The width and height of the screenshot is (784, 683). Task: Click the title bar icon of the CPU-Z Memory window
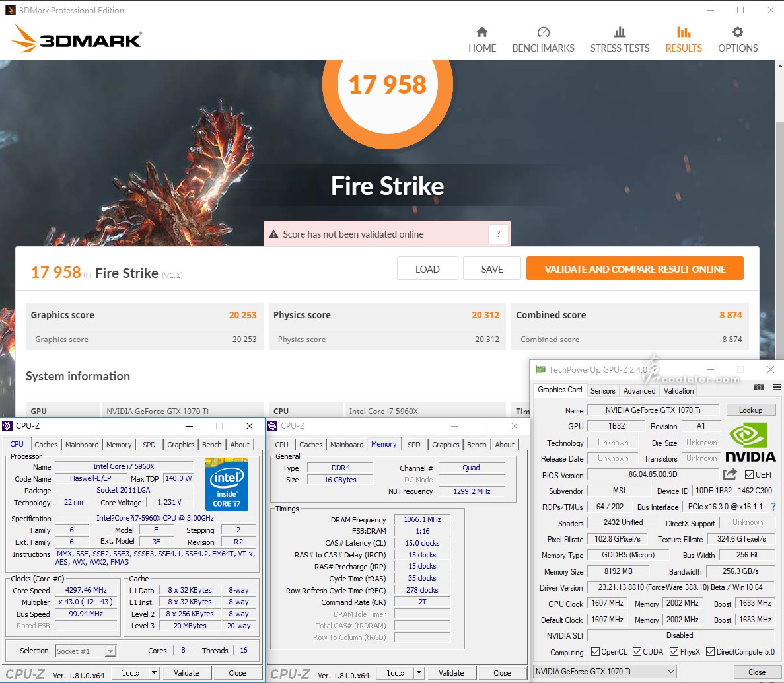pos(273,426)
